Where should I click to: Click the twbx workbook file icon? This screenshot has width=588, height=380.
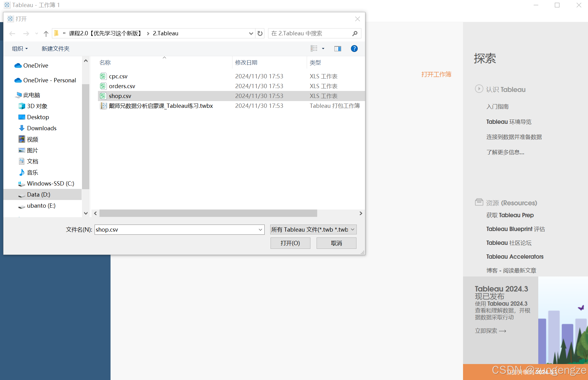pyautogui.click(x=103, y=106)
